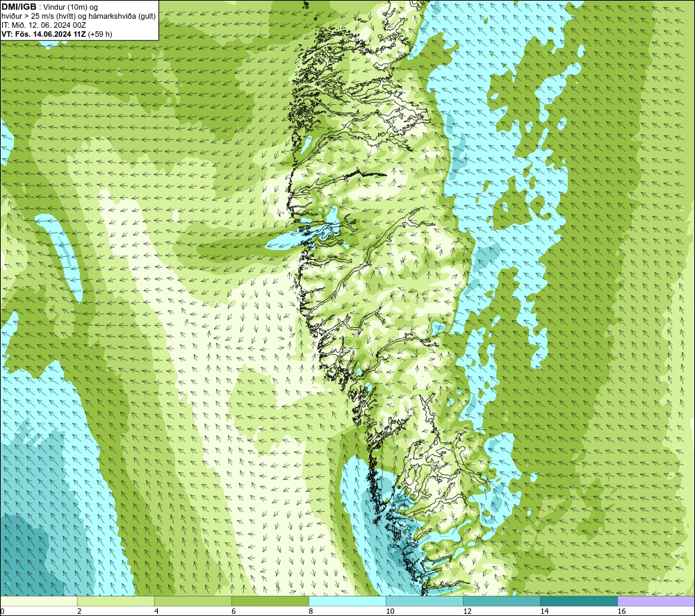Click the '(+59 h)' forecast offset text

[x=100, y=34]
